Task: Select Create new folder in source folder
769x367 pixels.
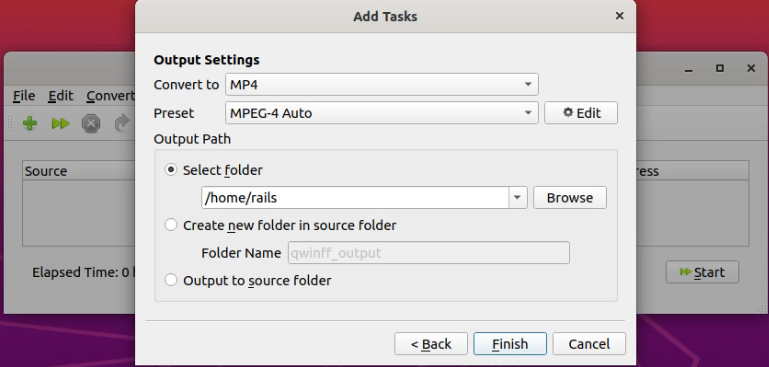Action: (171, 225)
